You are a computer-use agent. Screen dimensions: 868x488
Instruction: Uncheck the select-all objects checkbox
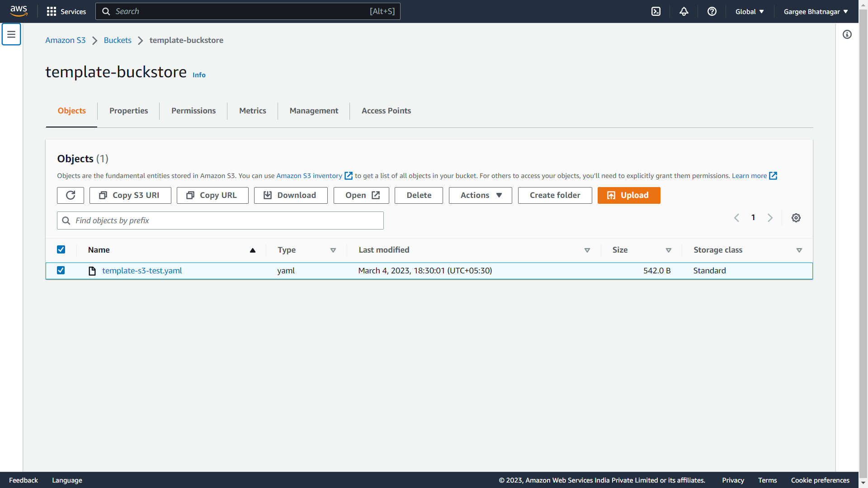(61, 249)
